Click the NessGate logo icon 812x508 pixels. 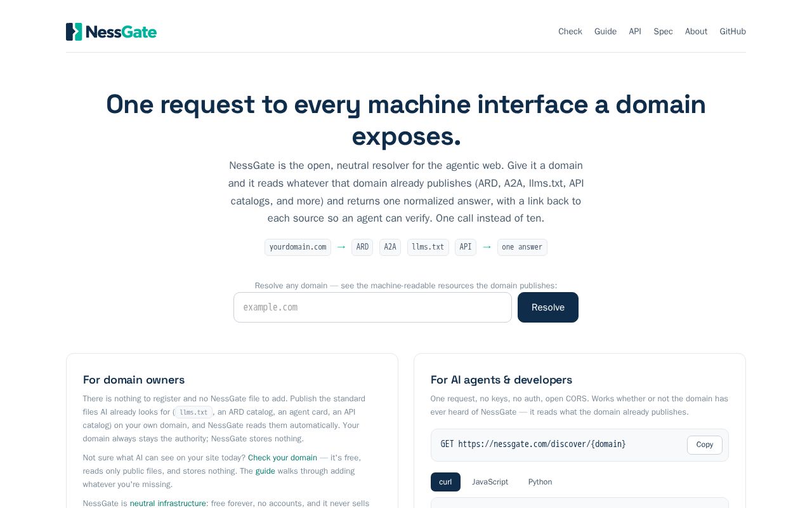tap(74, 32)
